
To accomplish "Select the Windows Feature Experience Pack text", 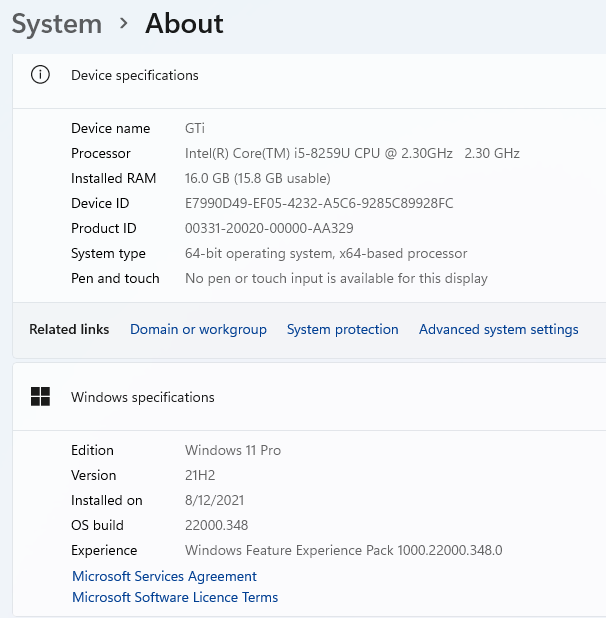I will (344, 550).
